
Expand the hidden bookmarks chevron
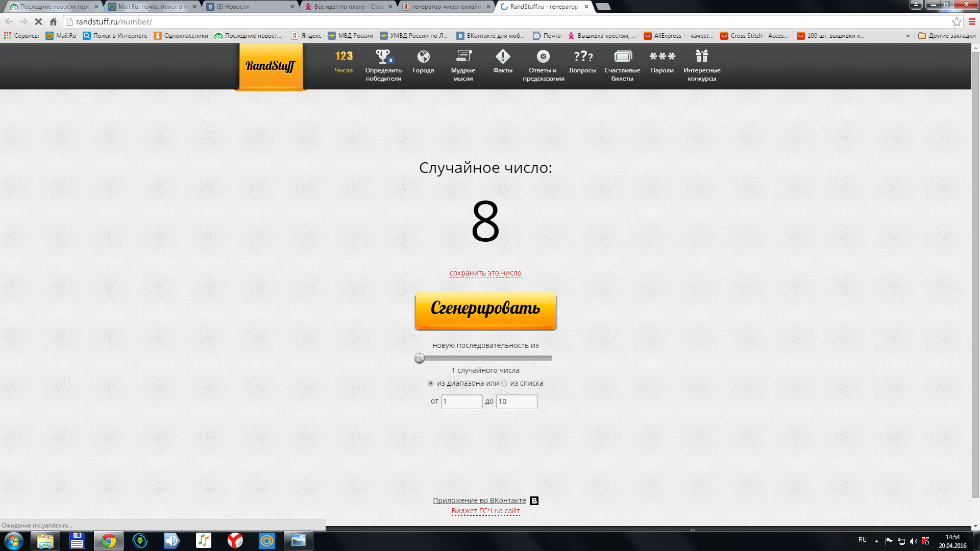[x=908, y=36]
